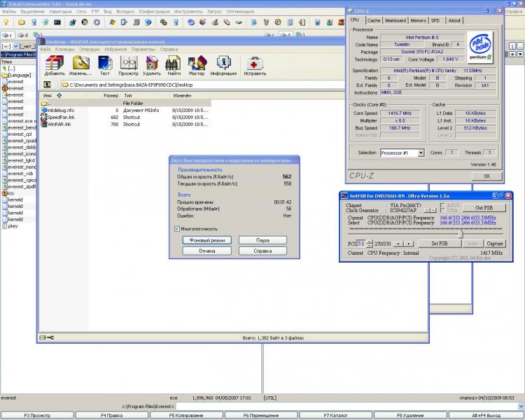Click the WinRAR path address field
The width and height of the screenshot is (525, 420).
pyautogui.click(x=202, y=85)
